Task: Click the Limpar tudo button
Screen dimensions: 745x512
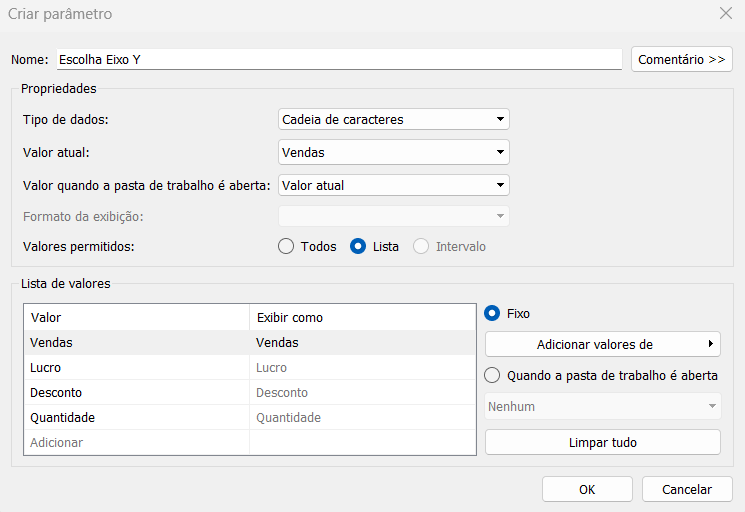Action: coord(602,443)
